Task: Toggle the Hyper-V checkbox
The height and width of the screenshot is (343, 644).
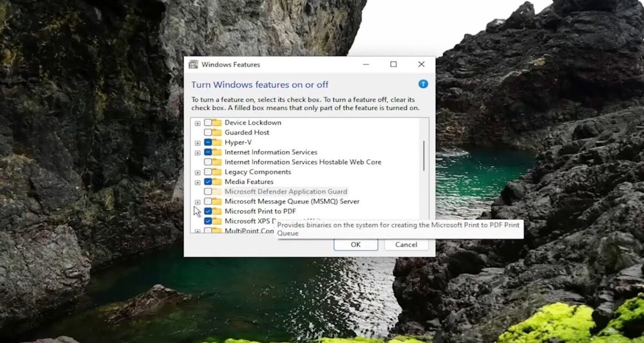Action: click(x=208, y=143)
